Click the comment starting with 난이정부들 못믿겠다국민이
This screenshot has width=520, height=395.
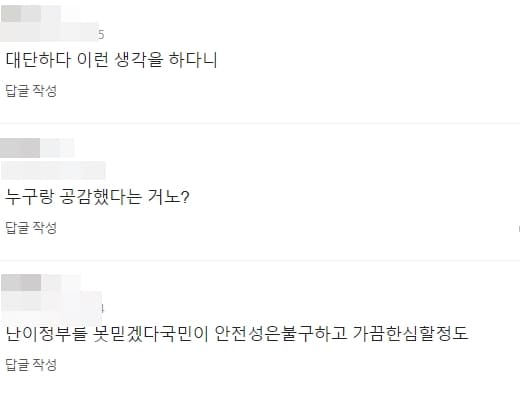237,334
